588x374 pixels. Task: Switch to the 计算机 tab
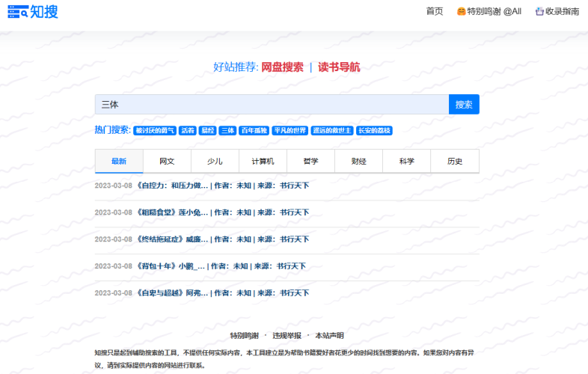tap(263, 162)
